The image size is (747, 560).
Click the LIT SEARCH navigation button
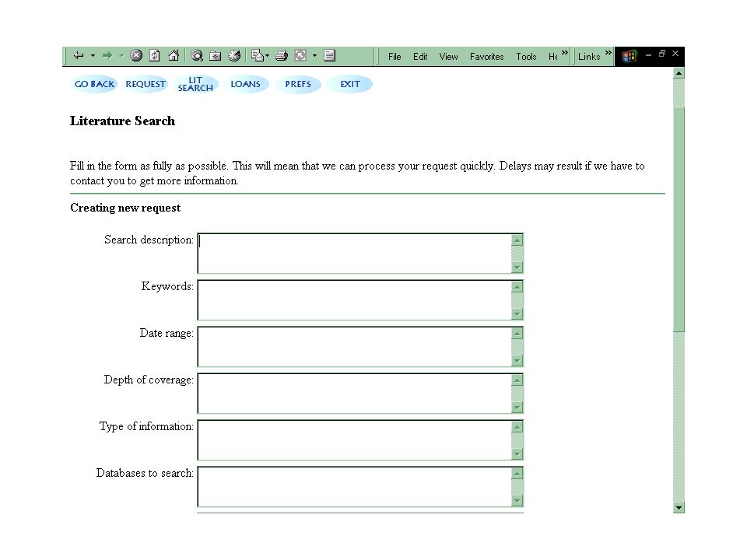(x=195, y=84)
